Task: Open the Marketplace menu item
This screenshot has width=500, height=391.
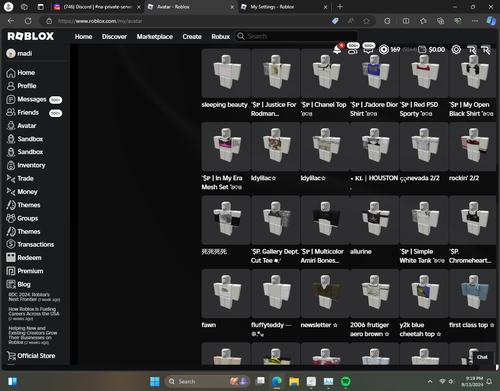Action: click(155, 36)
